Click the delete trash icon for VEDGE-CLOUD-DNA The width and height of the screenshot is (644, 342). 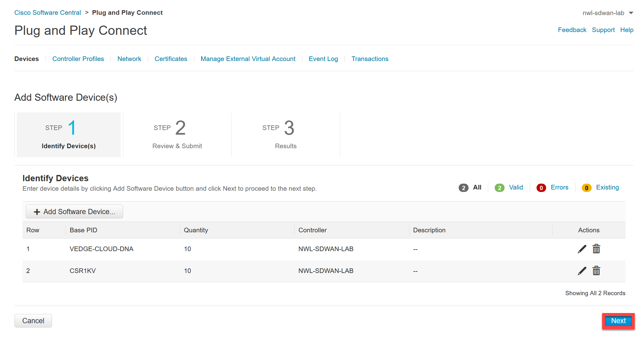tap(596, 249)
